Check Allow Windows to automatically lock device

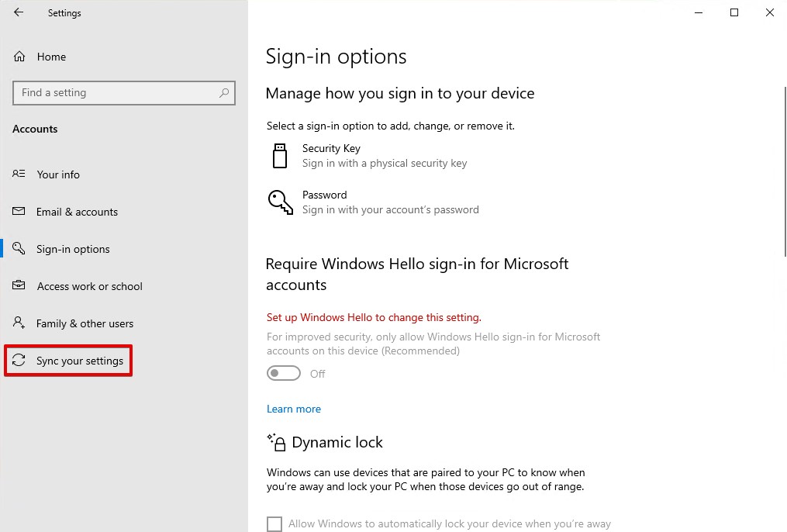pos(274,523)
